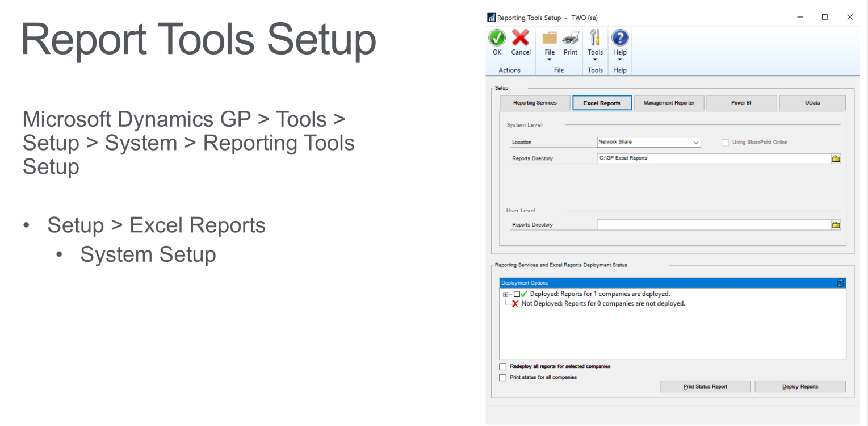Click the 'System Setup' sub-bullet text

click(148, 254)
